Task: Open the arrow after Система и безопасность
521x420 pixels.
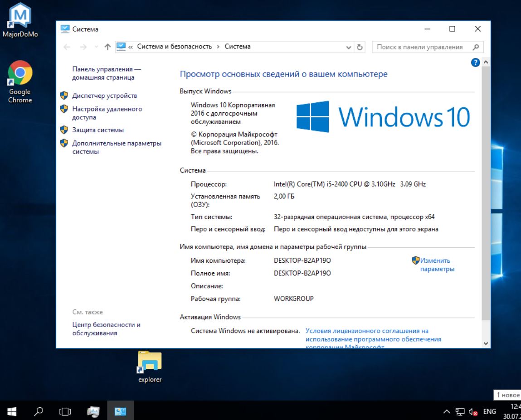Action: pos(217,46)
